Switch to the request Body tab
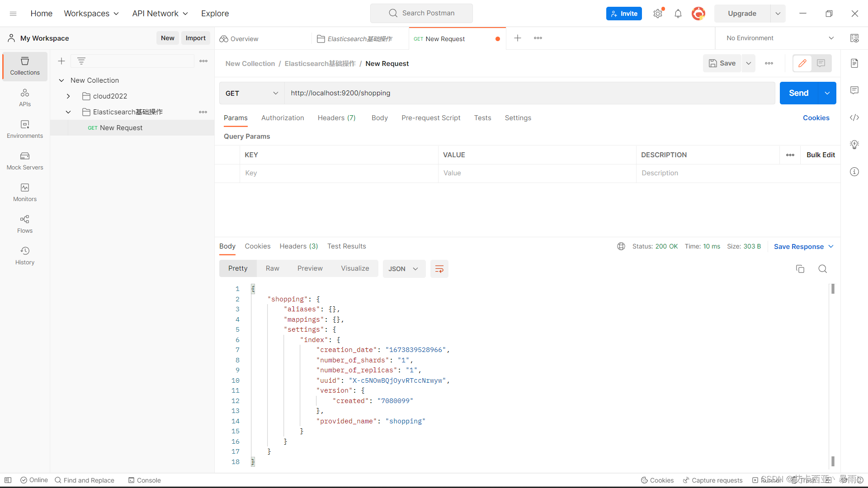 click(380, 118)
